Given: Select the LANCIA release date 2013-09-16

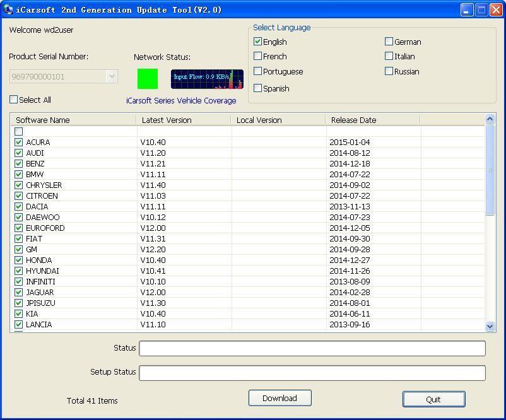Looking at the screenshot, I should [350, 325].
